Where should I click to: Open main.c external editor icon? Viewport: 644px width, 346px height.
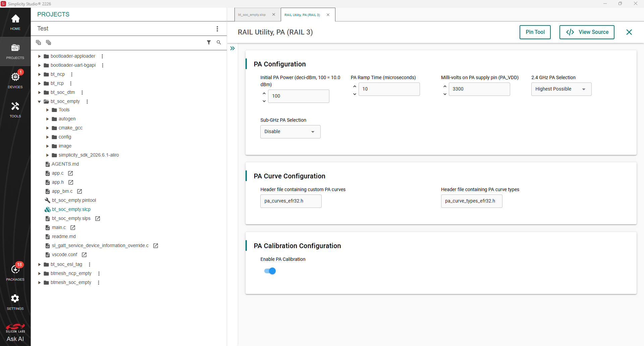pyautogui.click(x=73, y=228)
